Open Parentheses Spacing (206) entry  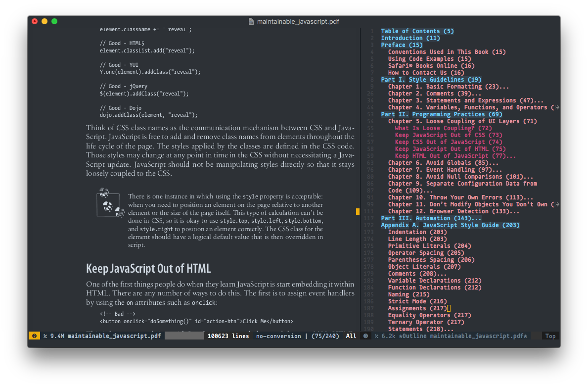(431, 260)
